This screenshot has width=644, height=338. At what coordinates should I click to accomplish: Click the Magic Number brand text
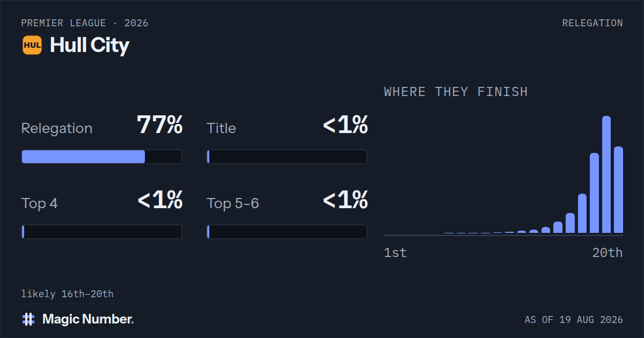click(x=88, y=319)
